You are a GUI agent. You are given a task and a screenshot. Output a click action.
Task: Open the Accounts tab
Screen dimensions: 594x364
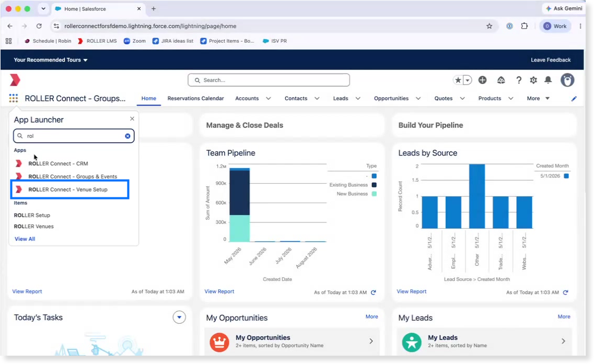click(247, 99)
